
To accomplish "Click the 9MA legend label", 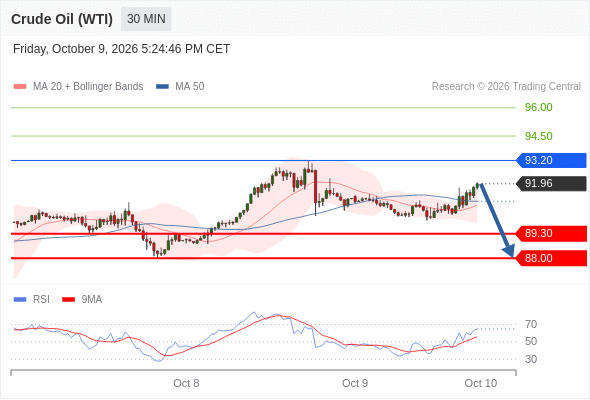I will 92,300.
